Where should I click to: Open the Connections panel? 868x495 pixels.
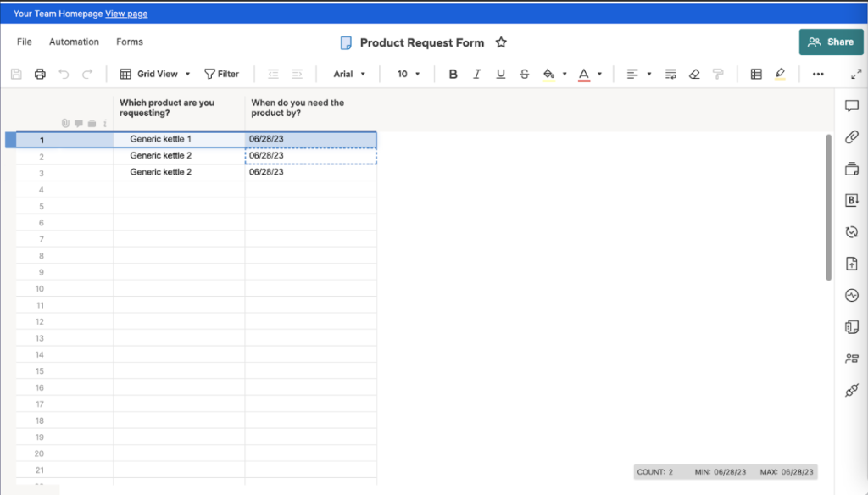pyautogui.click(x=851, y=390)
